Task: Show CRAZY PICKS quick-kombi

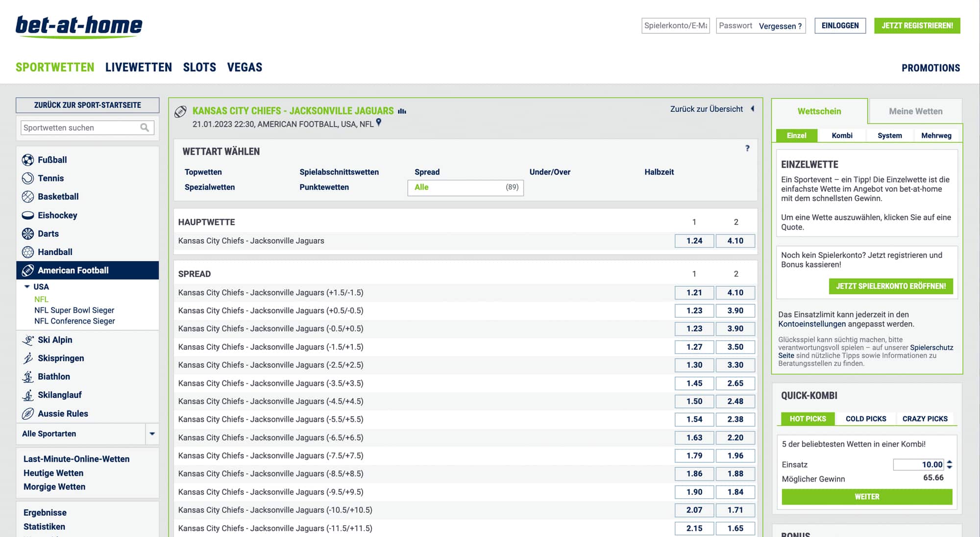Action: coord(925,419)
